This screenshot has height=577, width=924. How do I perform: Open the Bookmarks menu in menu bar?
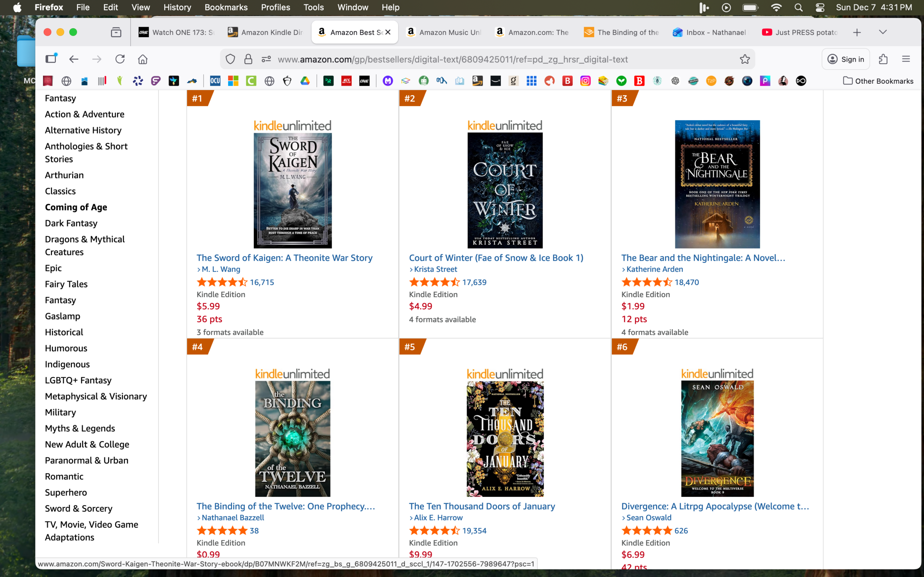226,7
